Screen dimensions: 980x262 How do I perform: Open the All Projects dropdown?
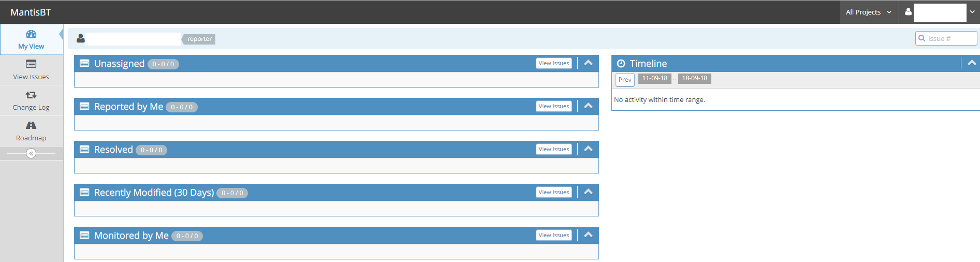(869, 12)
